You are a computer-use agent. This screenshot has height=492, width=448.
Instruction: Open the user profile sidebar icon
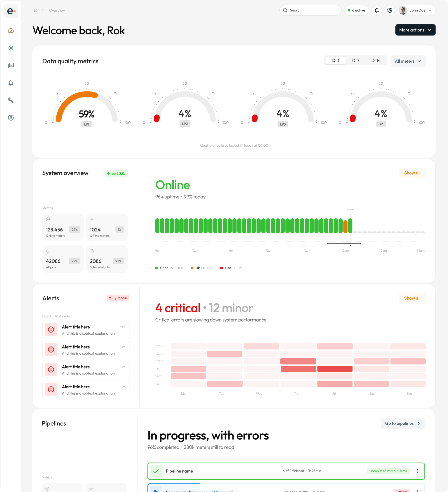(11, 118)
